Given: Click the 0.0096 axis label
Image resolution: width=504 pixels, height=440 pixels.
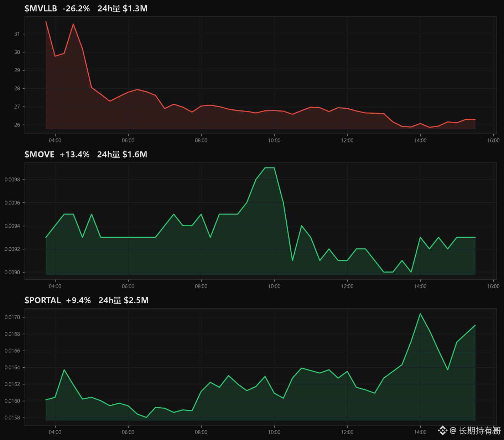Looking at the screenshot, I should [12, 203].
